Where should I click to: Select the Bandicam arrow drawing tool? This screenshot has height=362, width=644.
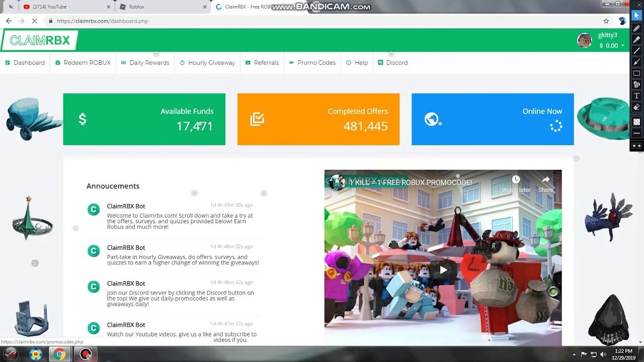(x=636, y=62)
